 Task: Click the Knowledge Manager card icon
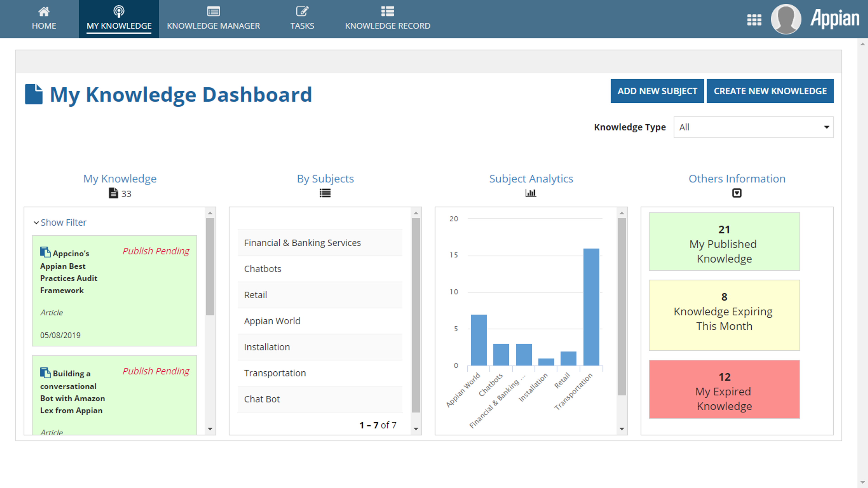[x=213, y=12]
